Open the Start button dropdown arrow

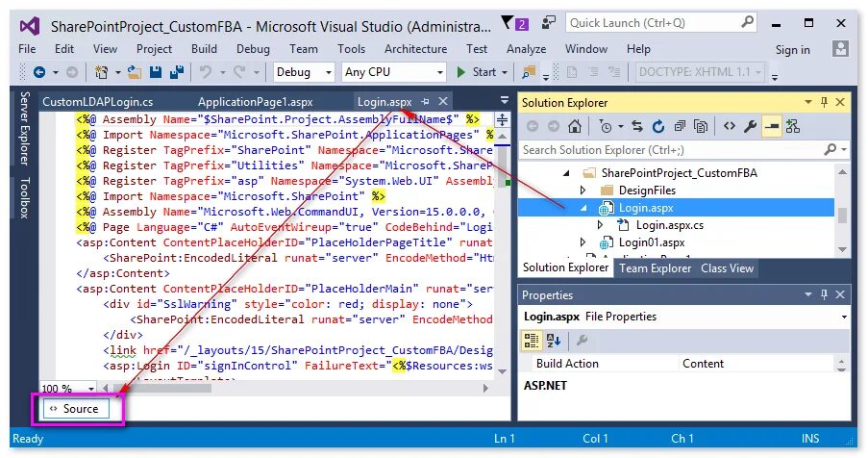[505, 72]
